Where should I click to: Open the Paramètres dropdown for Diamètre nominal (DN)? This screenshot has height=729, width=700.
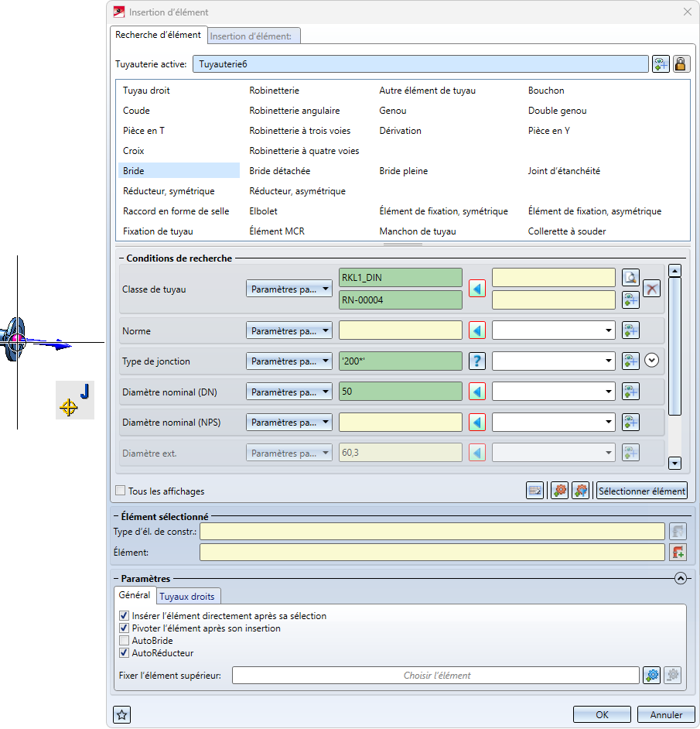[289, 392]
